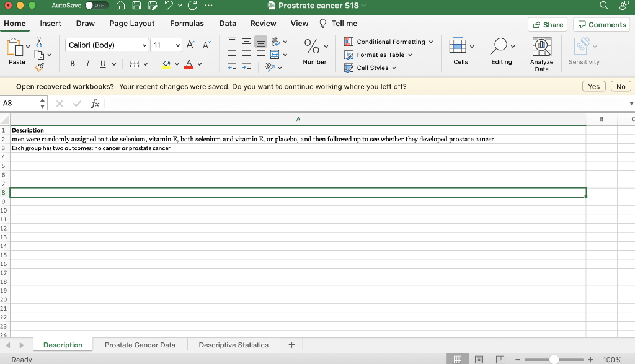The width and height of the screenshot is (635, 364).
Task: Decrease font size with smaller A icon
Action: click(206, 45)
